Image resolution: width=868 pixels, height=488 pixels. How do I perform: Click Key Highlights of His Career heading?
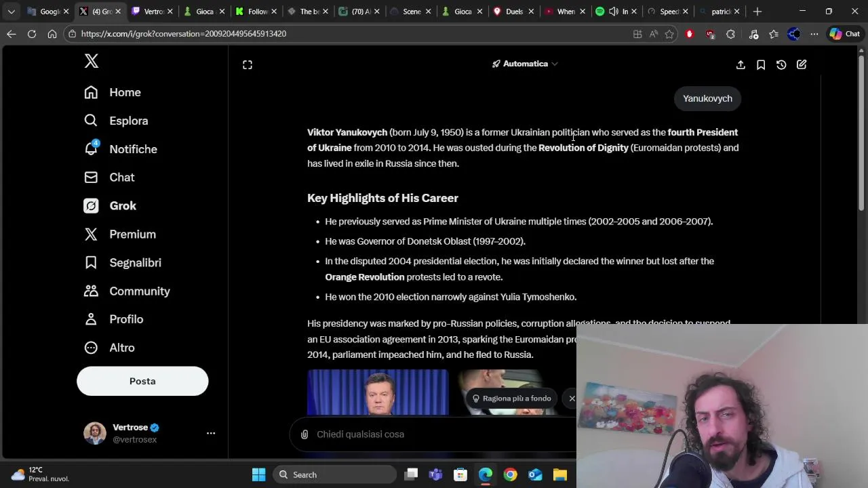[382, 198]
